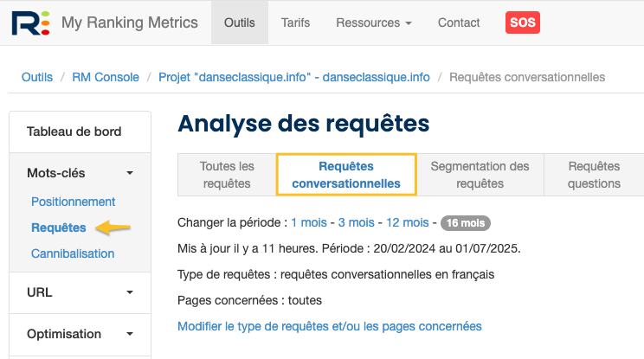
Task: Open the Outils menu item
Action: tap(240, 22)
